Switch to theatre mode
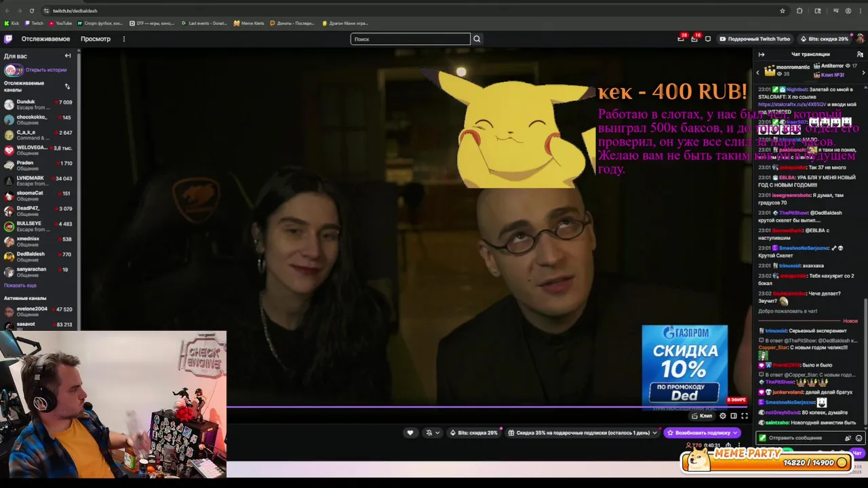868x488 pixels. click(734, 415)
